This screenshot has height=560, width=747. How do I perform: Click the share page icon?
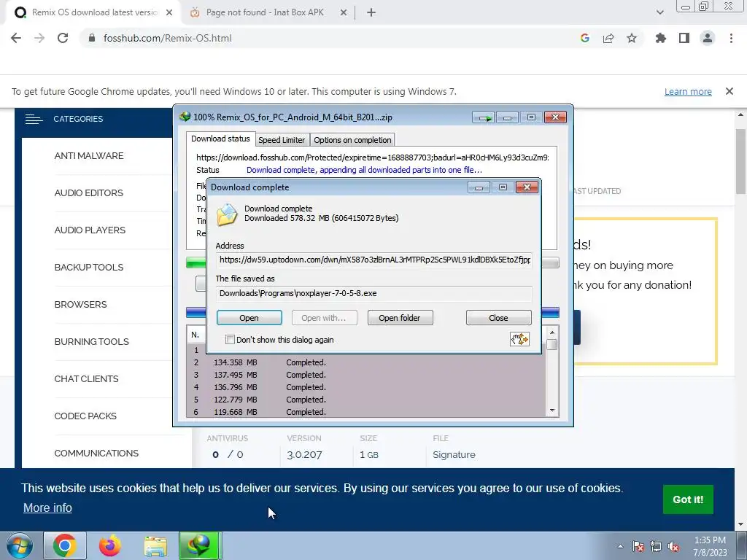click(x=608, y=38)
